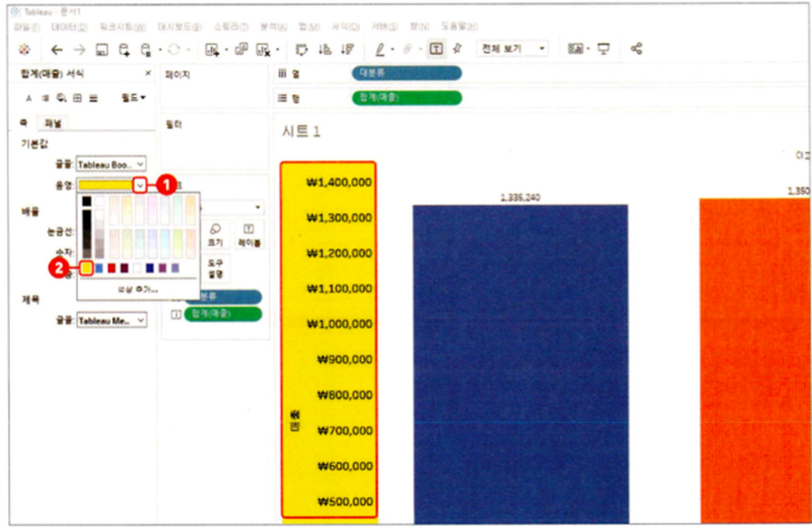Open the shading color dropdown arrow
Viewport: 812px width, 527px height.
[x=140, y=185]
